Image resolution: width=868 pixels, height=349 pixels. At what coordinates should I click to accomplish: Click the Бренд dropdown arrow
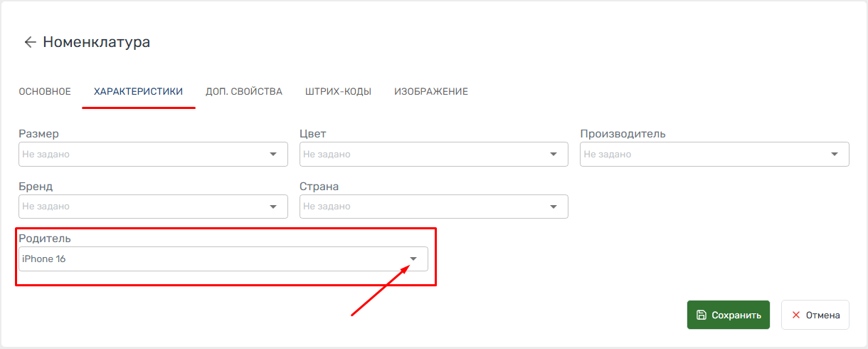point(273,207)
